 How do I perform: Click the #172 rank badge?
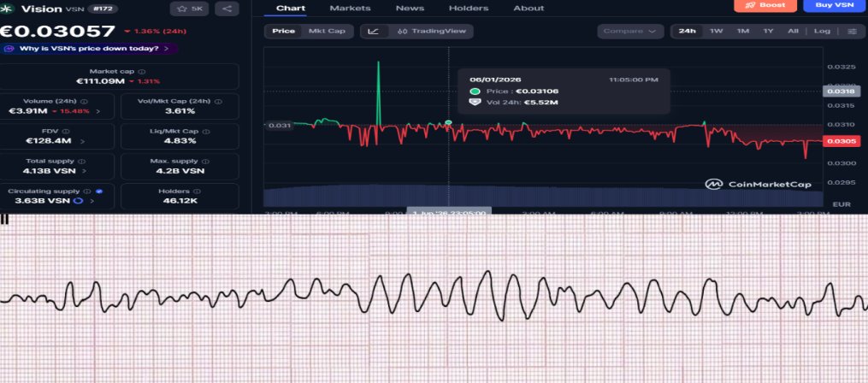tap(103, 9)
